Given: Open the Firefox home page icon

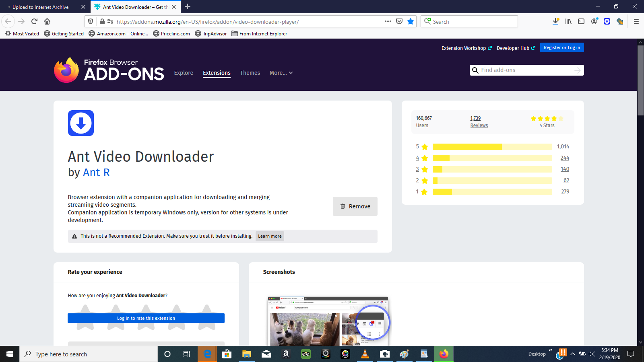Looking at the screenshot, I should pyautogui.click(x=47, y=21).
